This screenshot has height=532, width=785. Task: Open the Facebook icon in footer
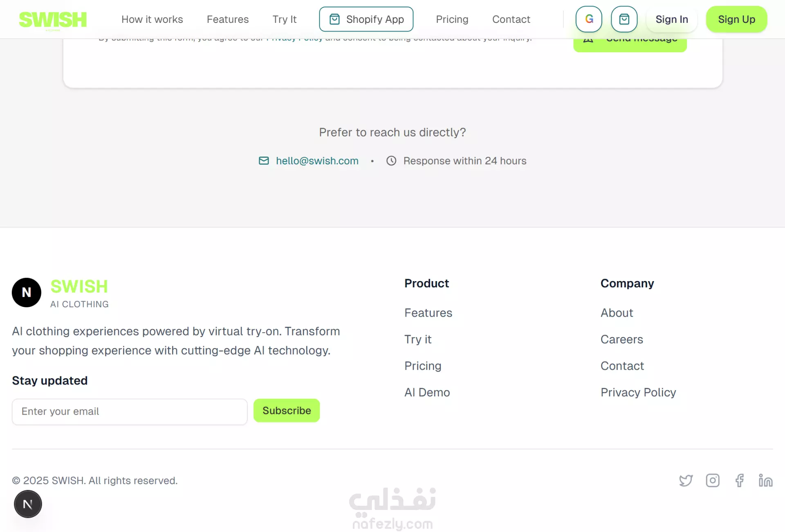click(739, 481)
